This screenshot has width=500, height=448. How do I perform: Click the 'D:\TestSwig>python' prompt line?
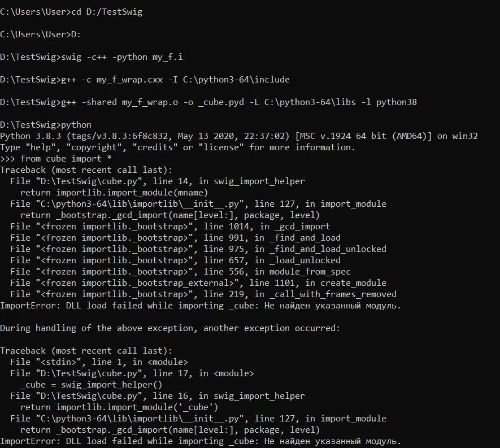[x=46, y=125]
